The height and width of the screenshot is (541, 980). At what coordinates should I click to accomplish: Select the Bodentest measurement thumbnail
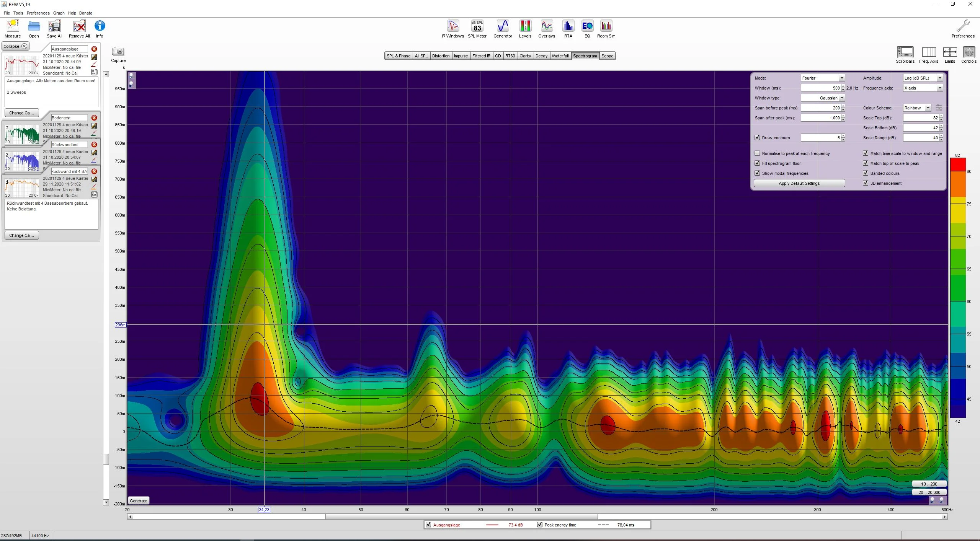[22, 134]
